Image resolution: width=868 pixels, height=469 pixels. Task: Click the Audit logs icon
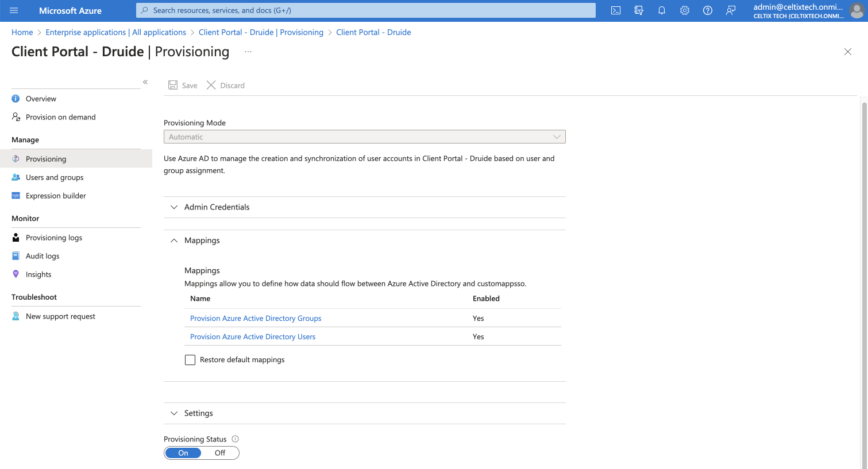coord(16,256)
